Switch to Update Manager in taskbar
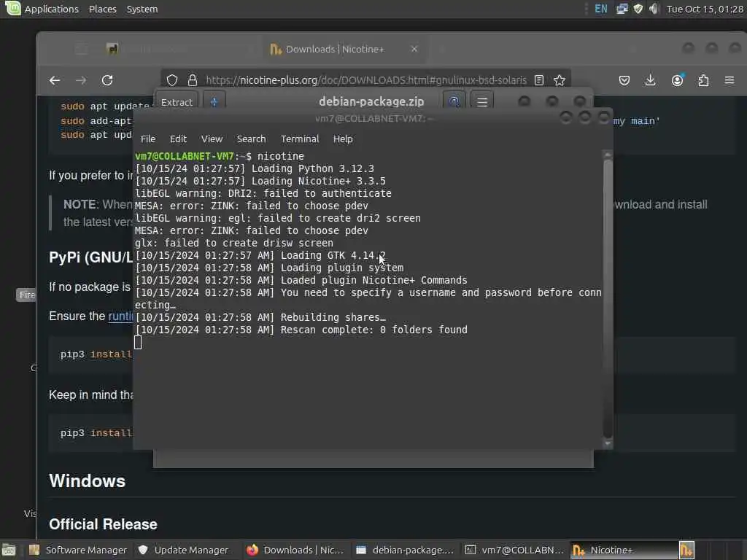The image size is (747, 560). tap(183, 550)
